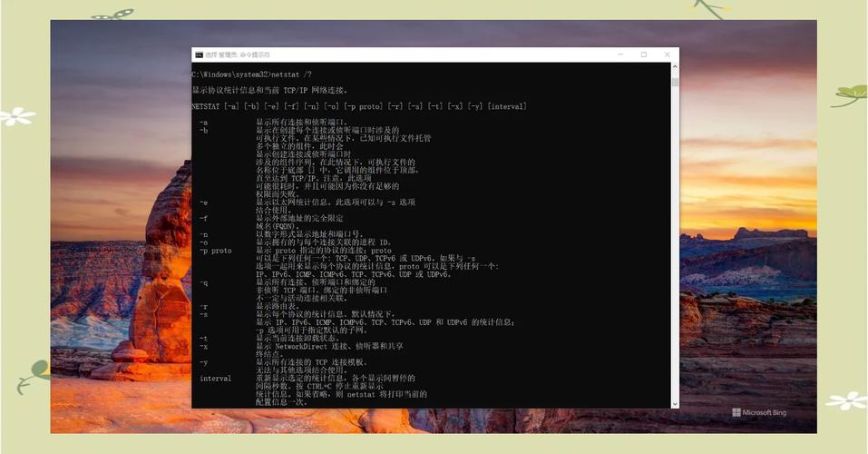Click the '-n' option label

[x=204, y=234]
